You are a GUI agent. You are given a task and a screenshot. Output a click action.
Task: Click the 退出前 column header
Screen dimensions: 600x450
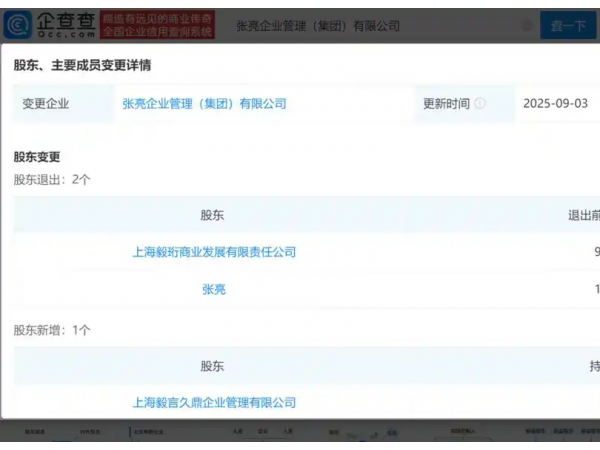click(583, 215)
